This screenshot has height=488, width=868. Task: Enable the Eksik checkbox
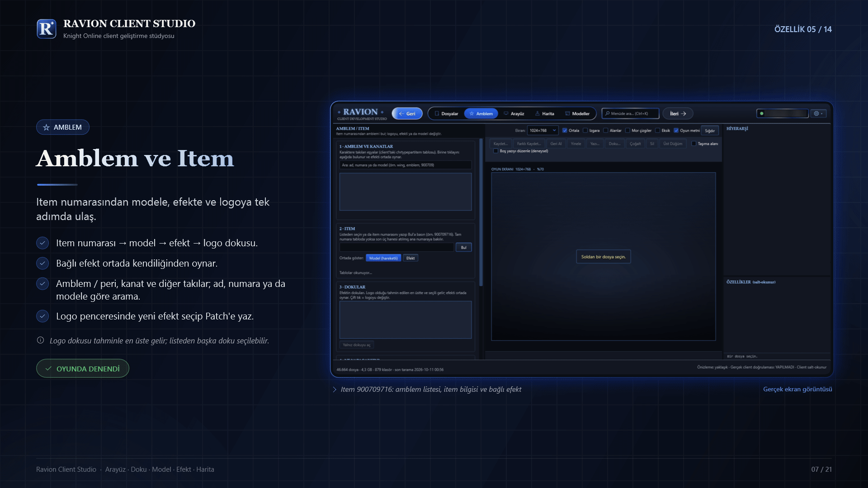658,131
